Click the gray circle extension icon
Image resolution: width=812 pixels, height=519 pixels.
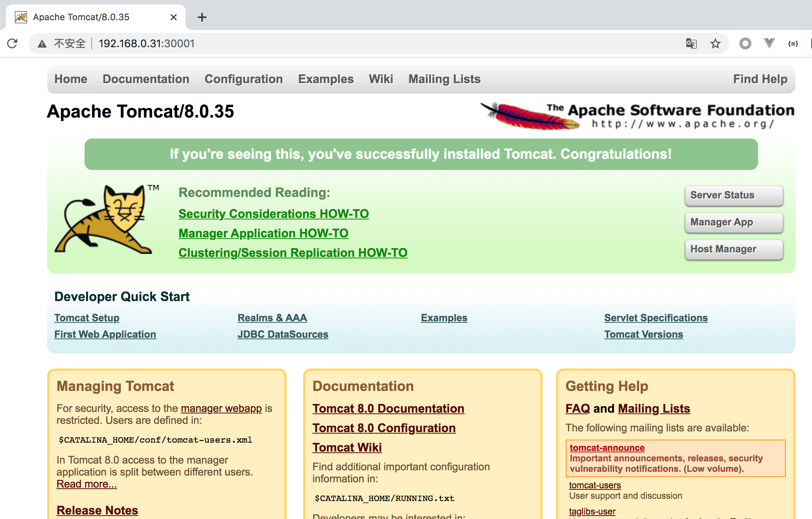pyautogui.click(x=745, y=43)
